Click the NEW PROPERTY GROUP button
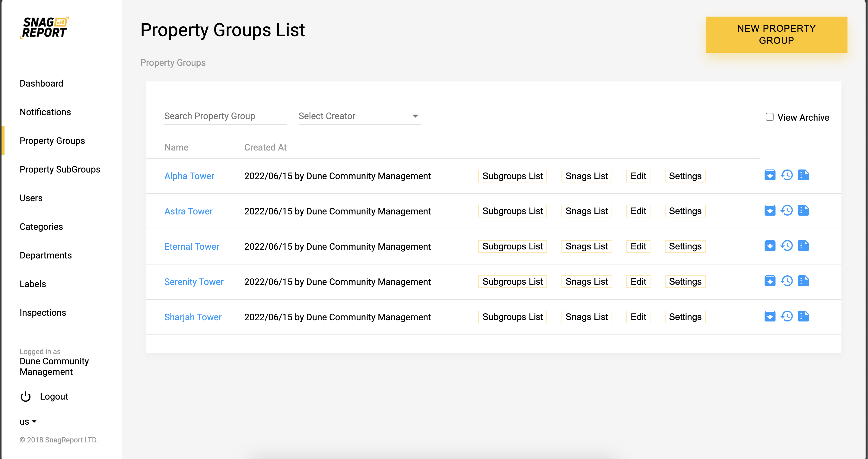Image resolution: width=868 pixels, height=459 pixels. [x=776, y=34]
